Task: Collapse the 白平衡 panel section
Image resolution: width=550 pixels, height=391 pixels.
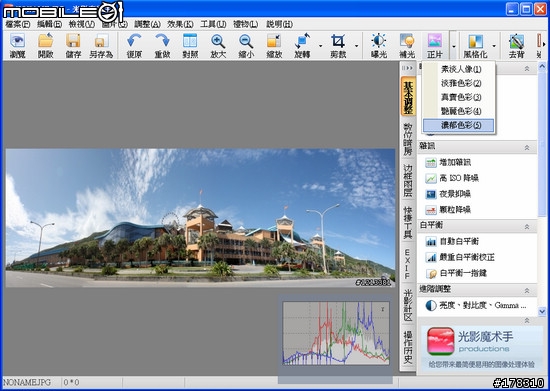Action: [527, 227]
